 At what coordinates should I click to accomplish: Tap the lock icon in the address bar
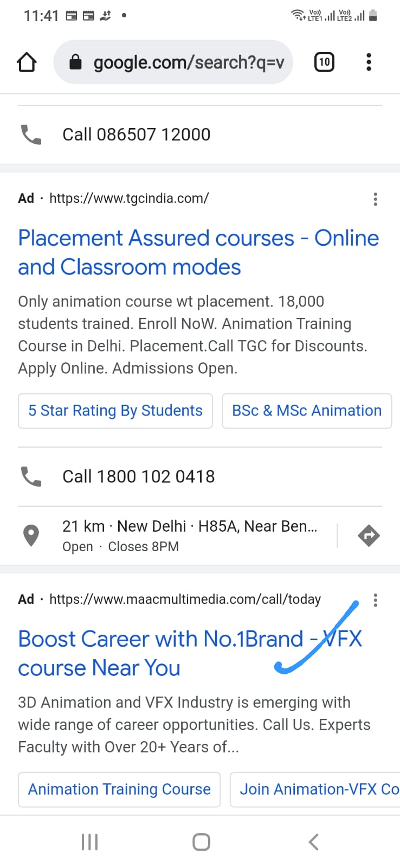[75, 62]
